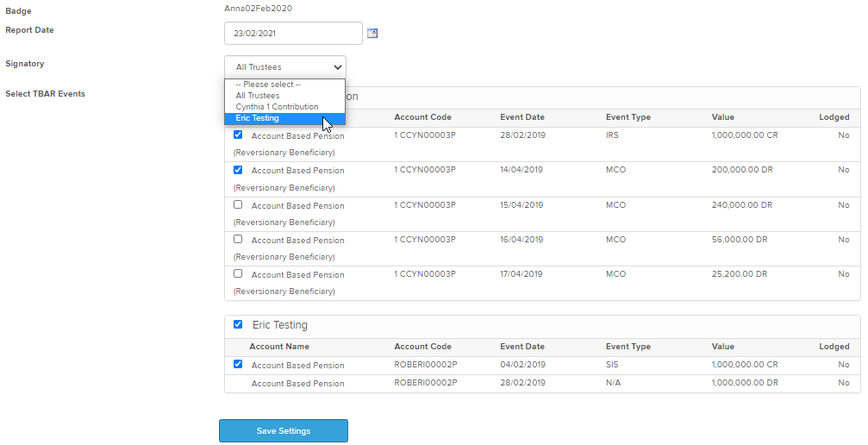Click Value column header in the upper table

coord(724,117)
